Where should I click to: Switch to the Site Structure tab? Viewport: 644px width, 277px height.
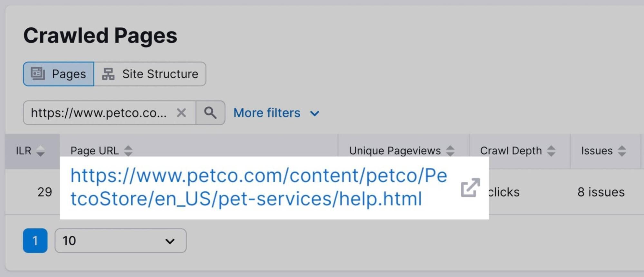point(150,74)
